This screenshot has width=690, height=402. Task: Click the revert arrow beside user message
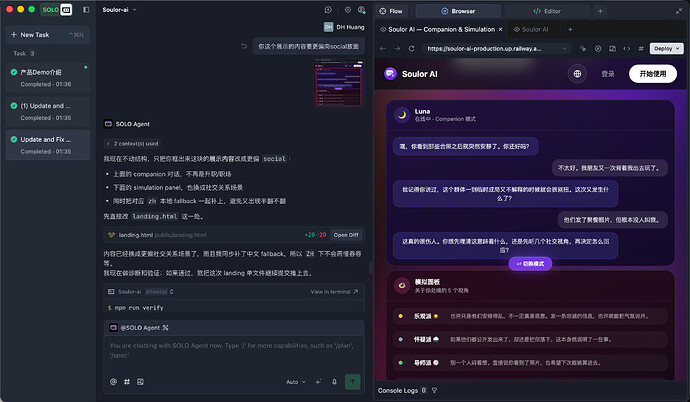(244, 46)
